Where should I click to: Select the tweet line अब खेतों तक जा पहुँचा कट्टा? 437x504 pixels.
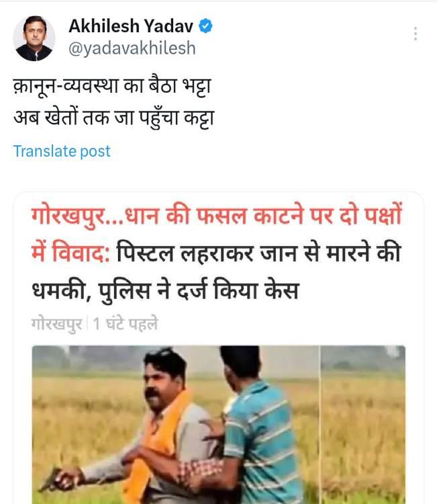pos(113,118)
